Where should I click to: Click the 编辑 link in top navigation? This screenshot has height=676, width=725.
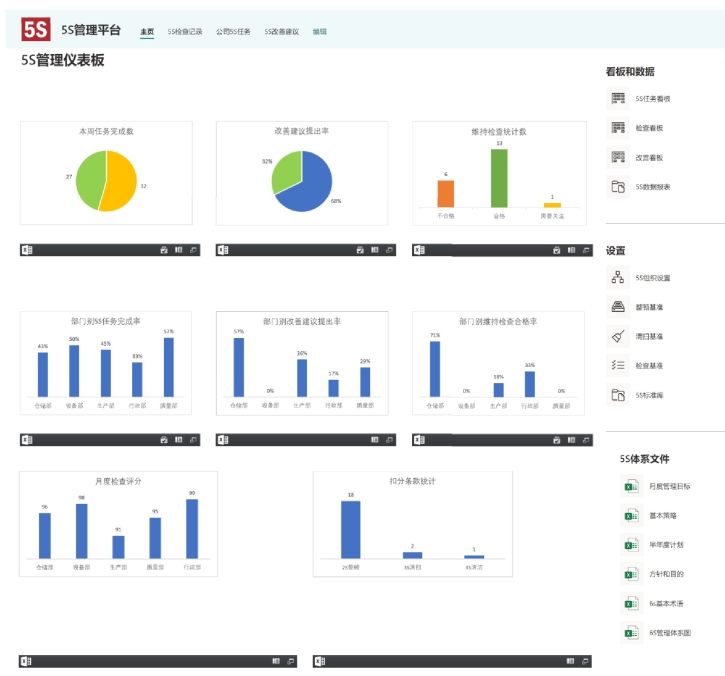[x=320, y=32]
